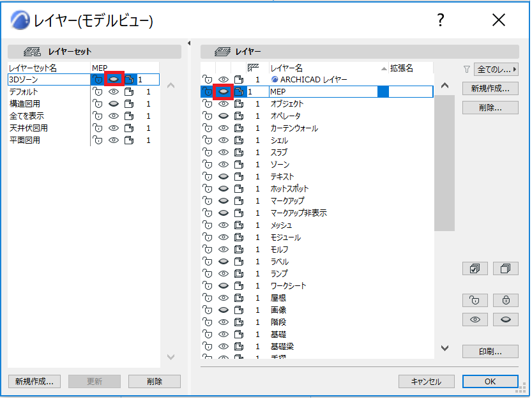The width and height of the screenshot is (532, 399).
Task: Click 削除... button for layers
Action: [490, 108]
